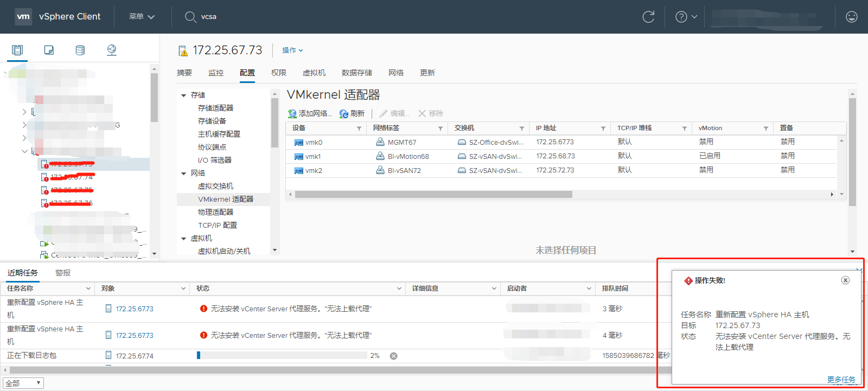
Task: Switch to 数据存储 tab
Action: (x=357, y=73)
